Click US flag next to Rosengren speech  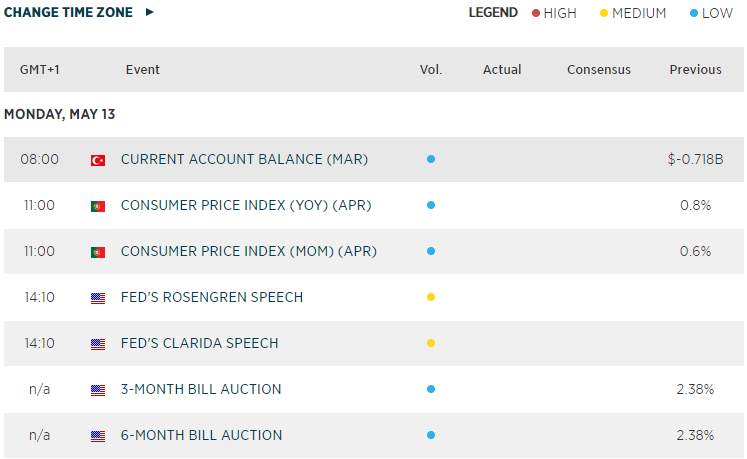pyautogui.click(x=98, y=298)
